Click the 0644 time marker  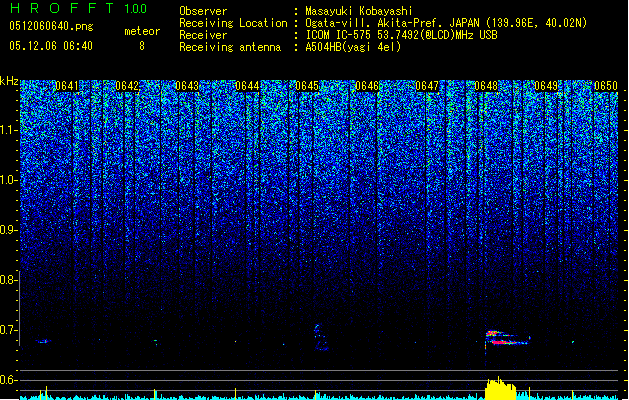247,86
